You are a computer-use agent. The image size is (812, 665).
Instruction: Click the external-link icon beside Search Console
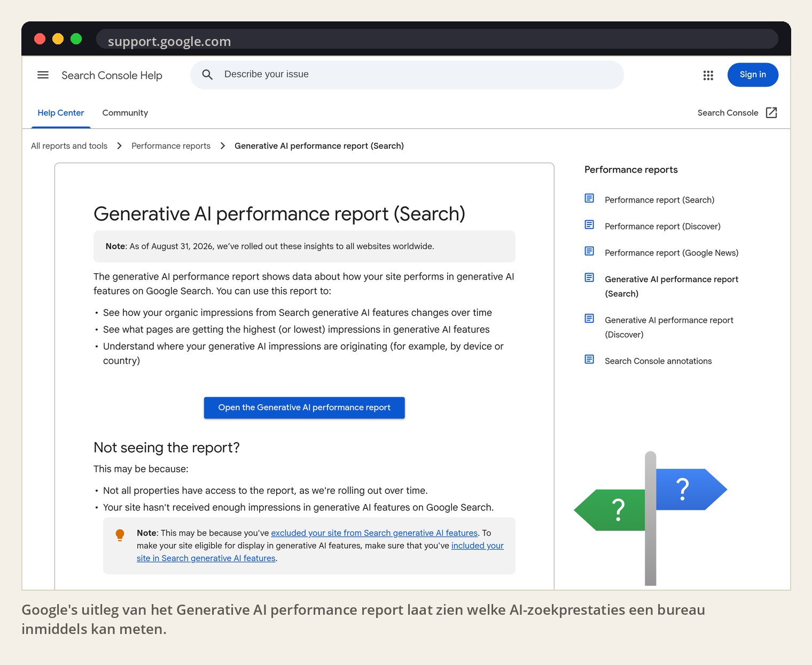pyautogui.click(x=771, y=113)
